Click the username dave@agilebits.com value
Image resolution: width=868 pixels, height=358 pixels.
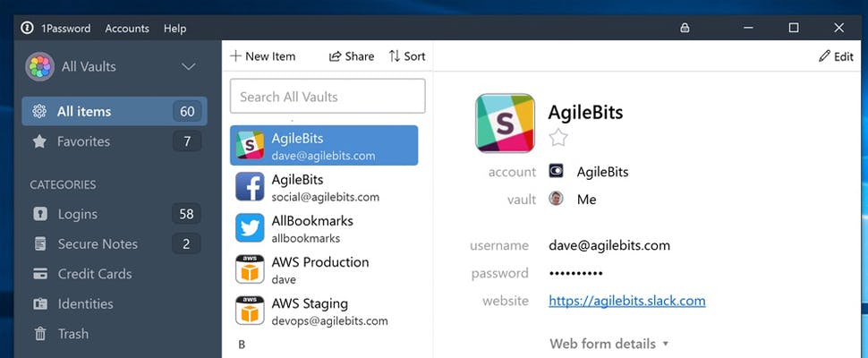[608, 245]
